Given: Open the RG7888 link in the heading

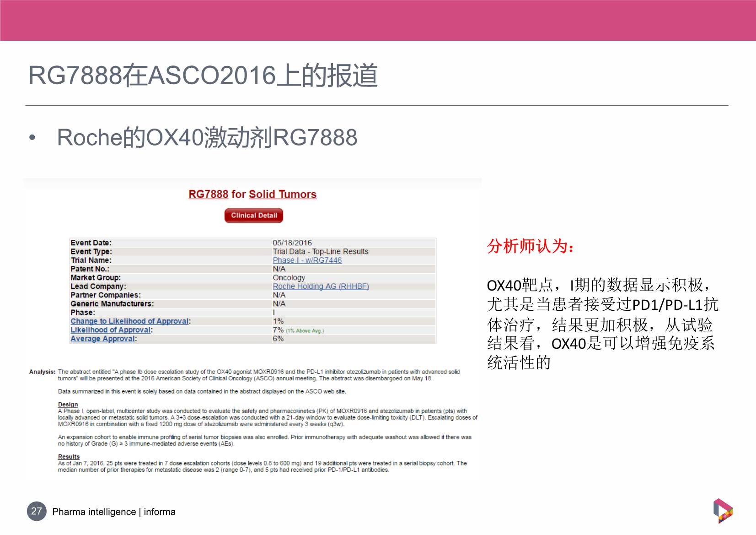Looking at the screenshot, I should coord(208,195).
